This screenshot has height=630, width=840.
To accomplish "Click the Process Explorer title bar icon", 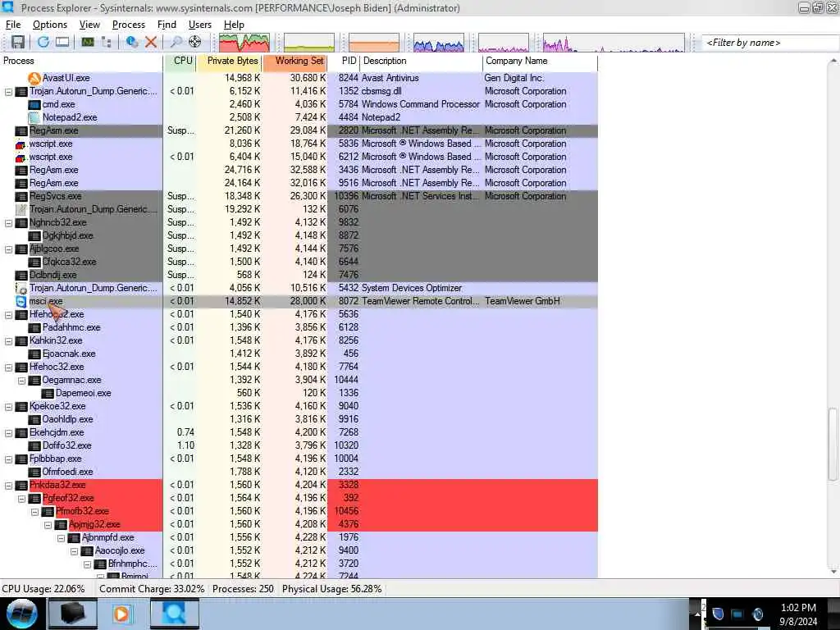I will pos(8,7).
